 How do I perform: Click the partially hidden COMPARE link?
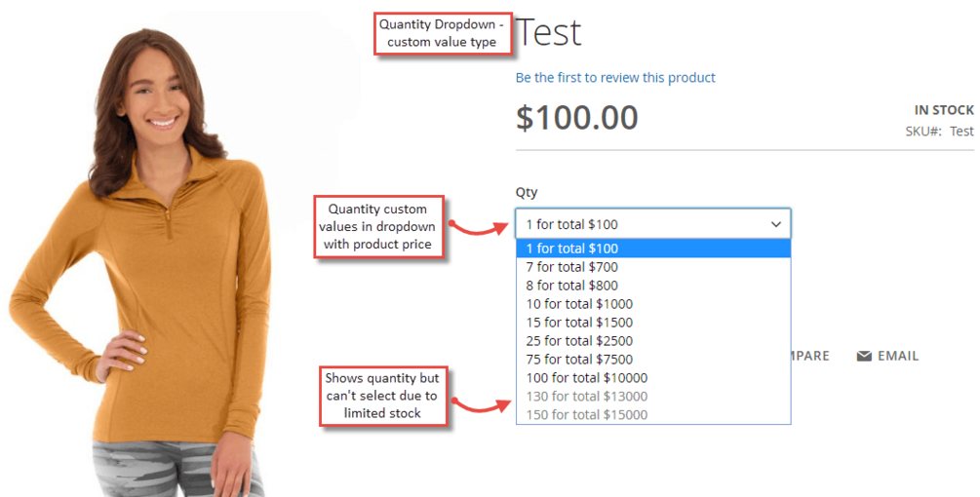(x=810, y=356)
